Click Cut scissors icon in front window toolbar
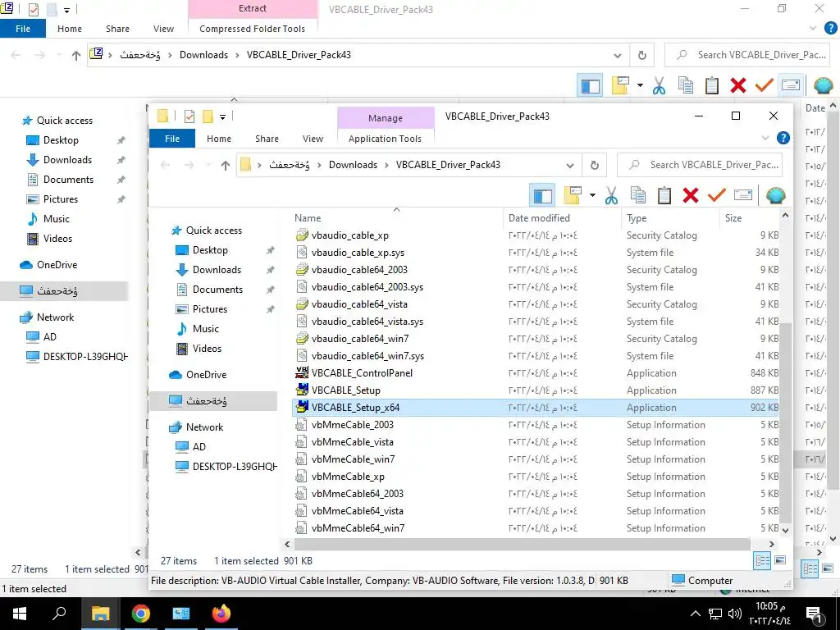Viewport: 840px width, 630px height. (611, 195)
